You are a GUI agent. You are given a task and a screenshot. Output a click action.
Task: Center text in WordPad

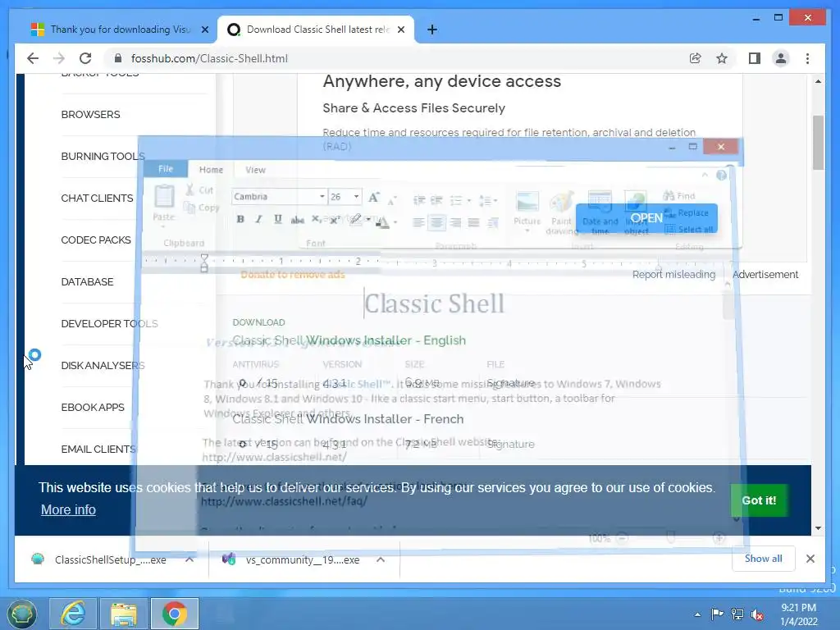437,222
